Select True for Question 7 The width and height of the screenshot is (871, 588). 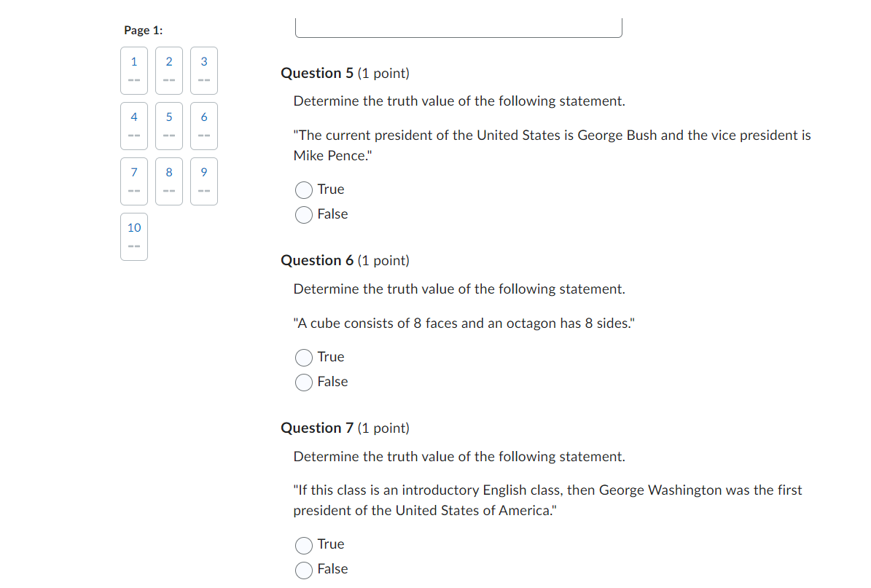coord(303,544)
